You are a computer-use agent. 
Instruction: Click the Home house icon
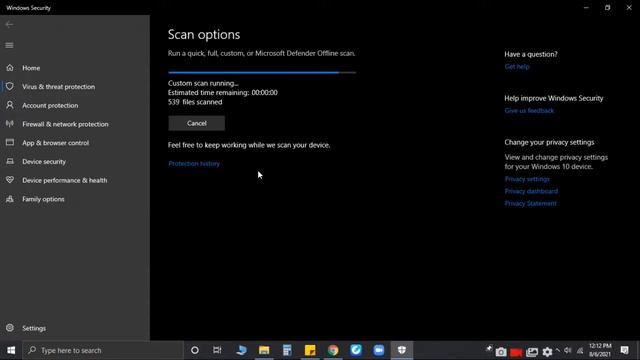10,68
